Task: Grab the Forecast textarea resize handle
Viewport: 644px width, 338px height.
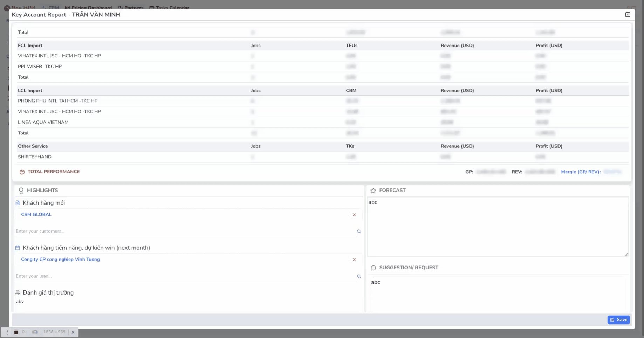Action: (626, 255)
